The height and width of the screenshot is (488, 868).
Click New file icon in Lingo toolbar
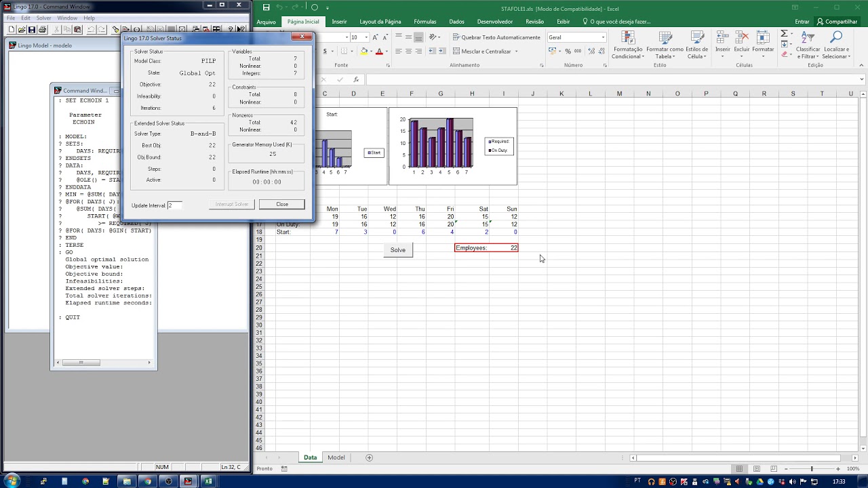pos(12,30)
